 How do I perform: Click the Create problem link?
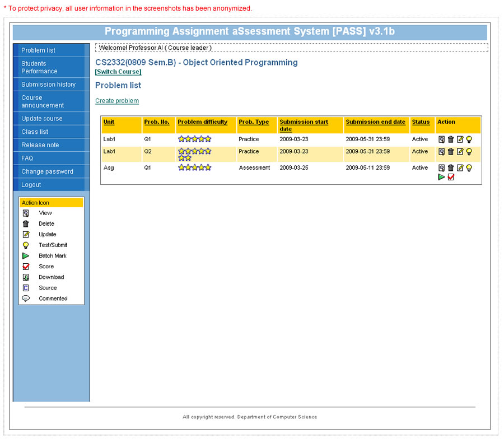coord(117,101)
